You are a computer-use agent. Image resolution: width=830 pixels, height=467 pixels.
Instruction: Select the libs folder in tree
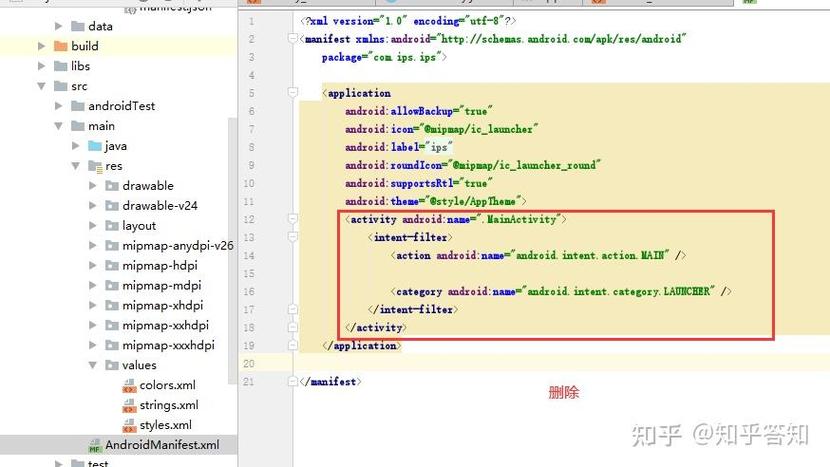(x=72, y=66)
